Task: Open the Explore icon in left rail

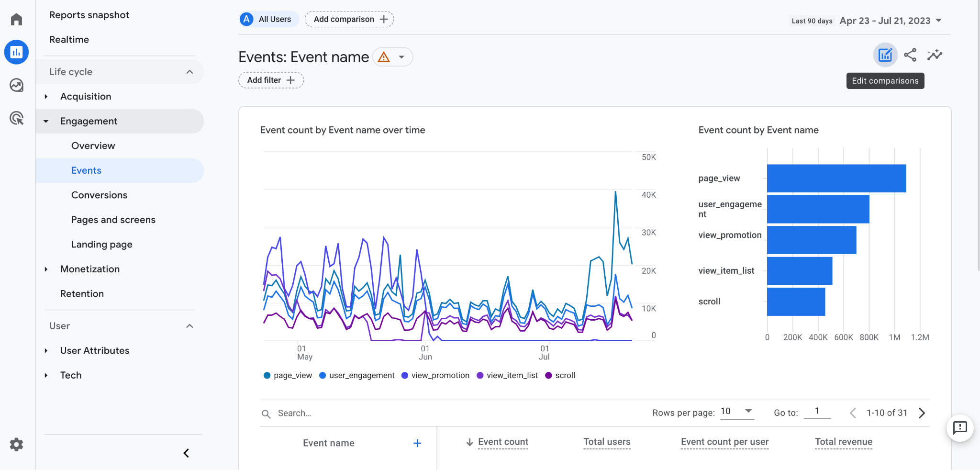Action: click(x=17, y=85)
